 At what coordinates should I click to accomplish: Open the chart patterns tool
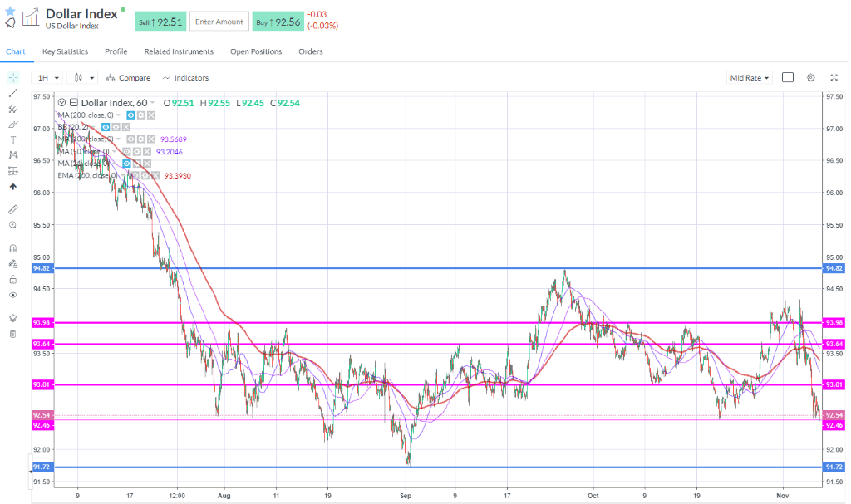point(13,155)
